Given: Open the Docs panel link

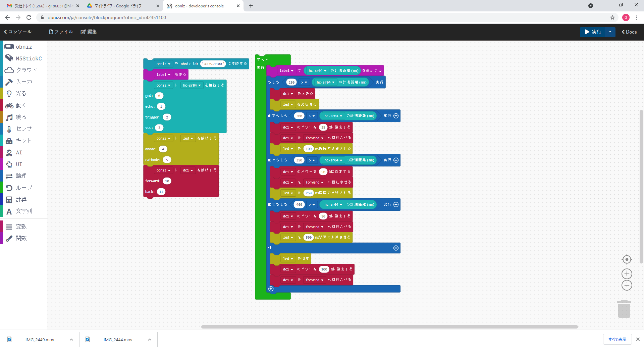Looking at the screenshot, I should (629, 32).
